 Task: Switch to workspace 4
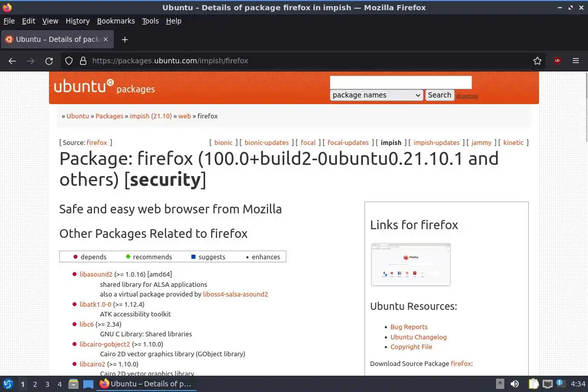point(59,384)
